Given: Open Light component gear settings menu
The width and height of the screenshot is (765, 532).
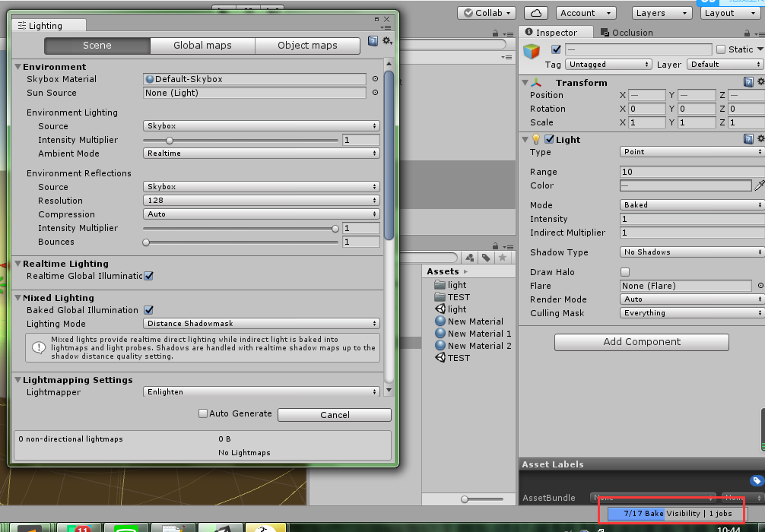Looking at the screenshot, I should click(760, 139).
